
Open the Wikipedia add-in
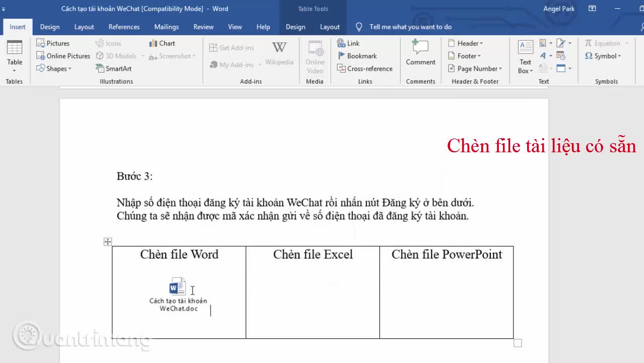[x=279, y=53]
